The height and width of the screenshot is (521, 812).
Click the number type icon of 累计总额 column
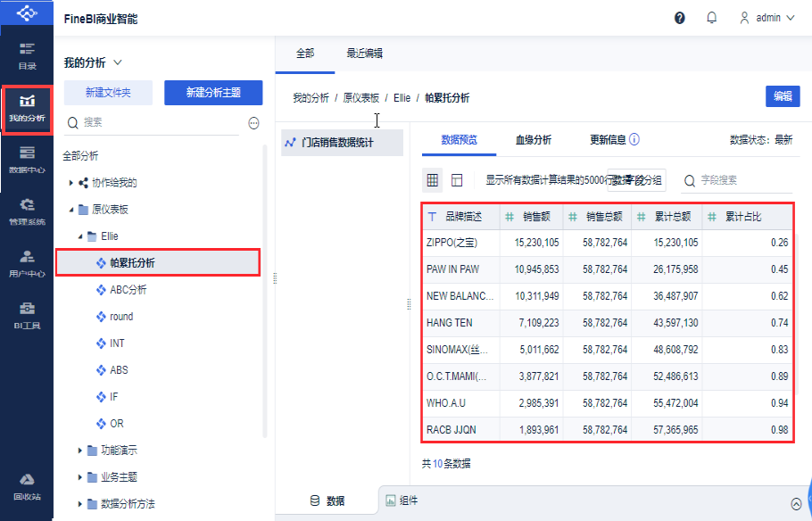641,217
